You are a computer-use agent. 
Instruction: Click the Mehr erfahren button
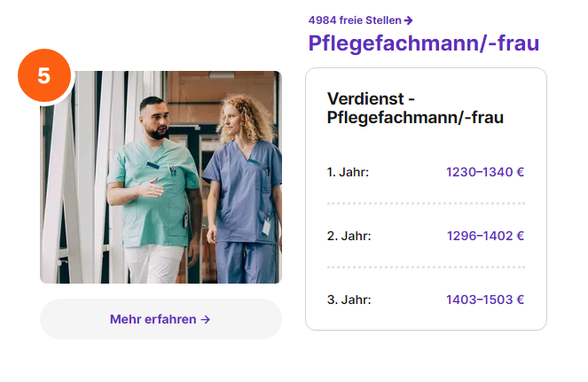coord(161,319)
